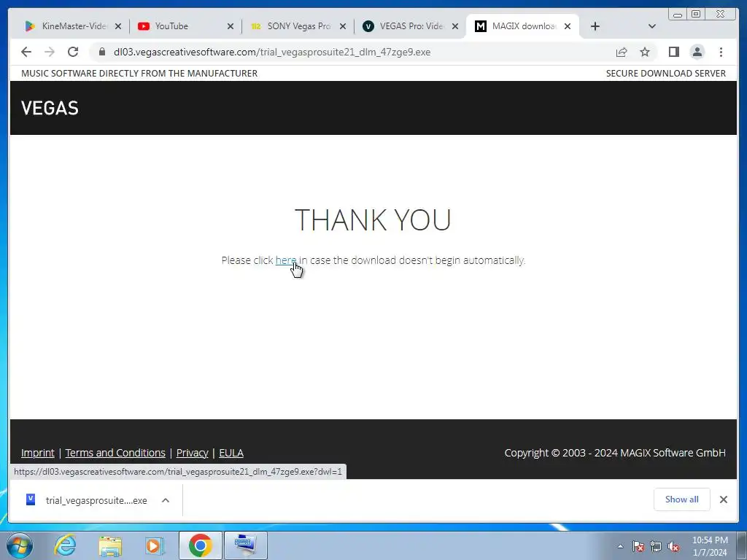Screen dimensions: 747x560
Task: Open the Chrome profile avatar menu
Action: [697, 52]
